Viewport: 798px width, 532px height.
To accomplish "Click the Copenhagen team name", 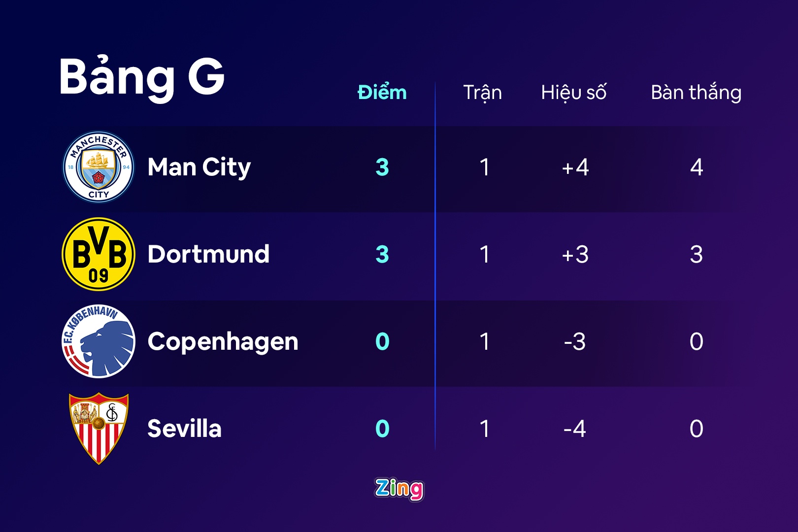I will coord(223,342).
